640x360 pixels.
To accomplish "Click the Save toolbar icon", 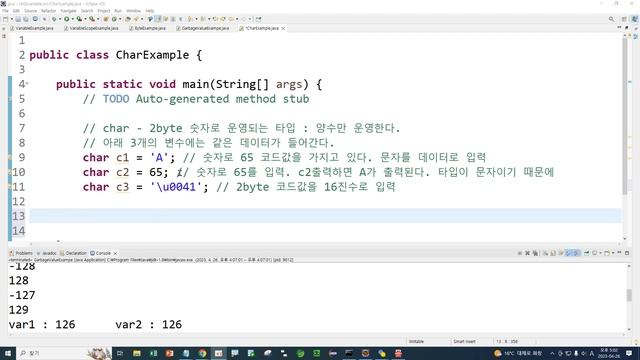I will (x=18, y=19).
